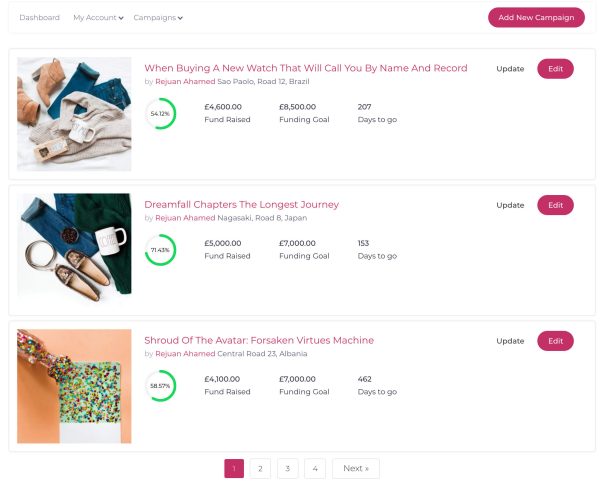
Task: Go to pagination page 3
Action: (x=287, y=468)
